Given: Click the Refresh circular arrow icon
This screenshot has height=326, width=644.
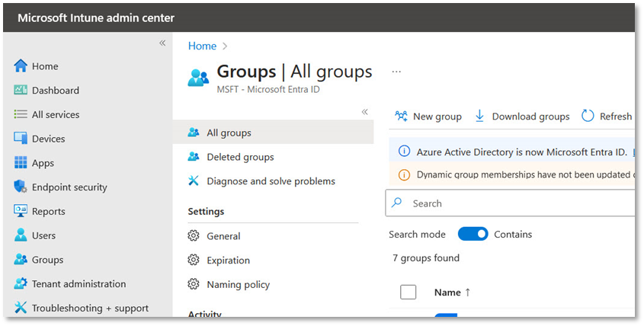Looking at the screenshot, I should (588, 117).
